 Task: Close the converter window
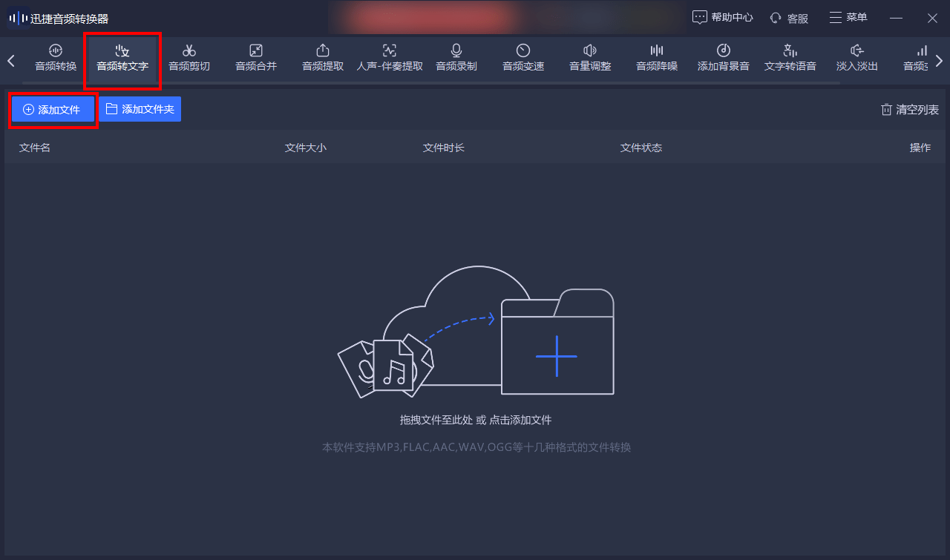pos(933,18)
